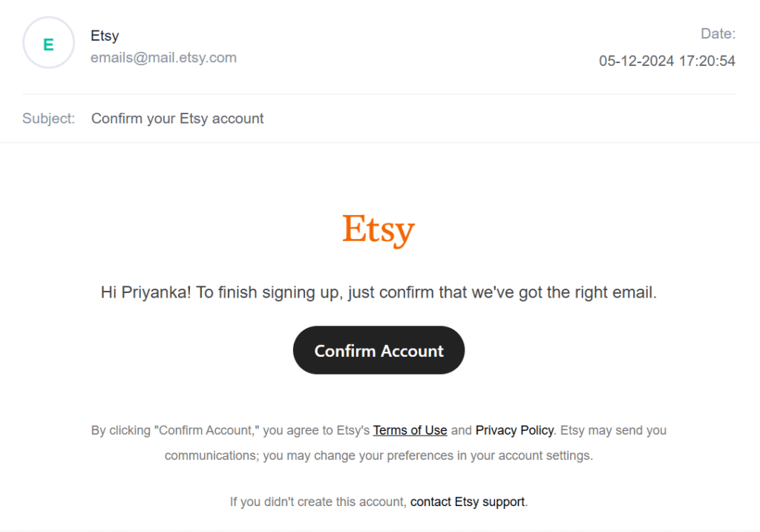
Task: Click the line about changing communication preferences
Action: point(379,456)
